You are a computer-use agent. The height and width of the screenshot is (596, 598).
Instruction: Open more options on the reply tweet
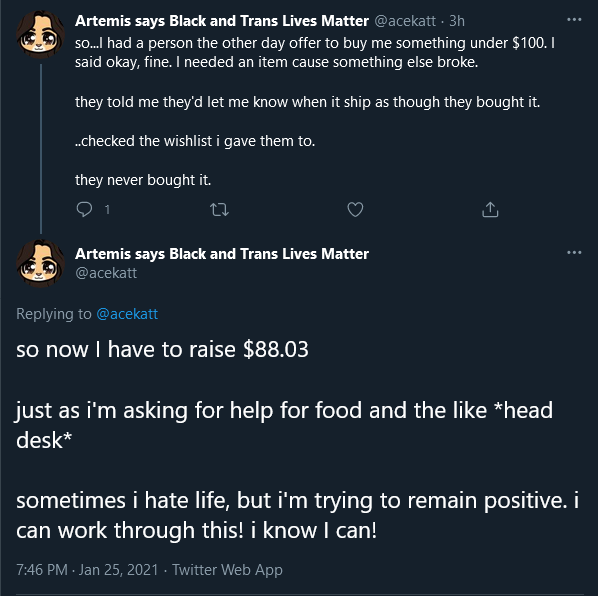pos(574,252)
